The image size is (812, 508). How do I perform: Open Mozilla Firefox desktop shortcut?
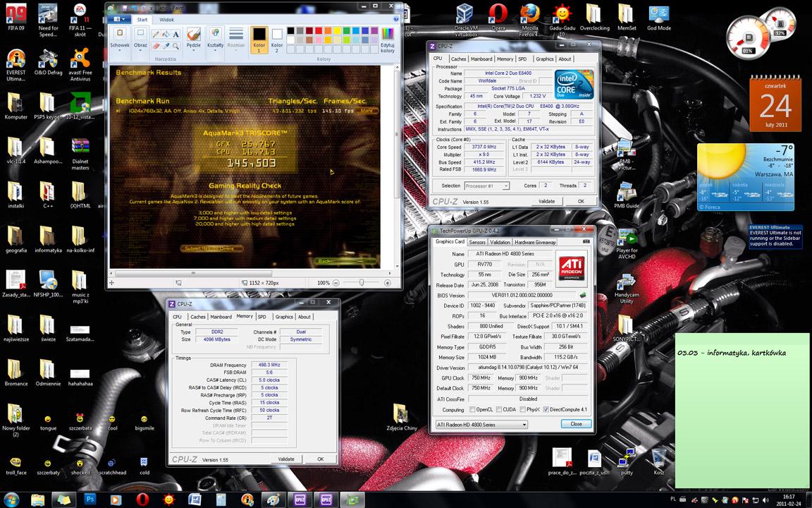coord(530,18)
